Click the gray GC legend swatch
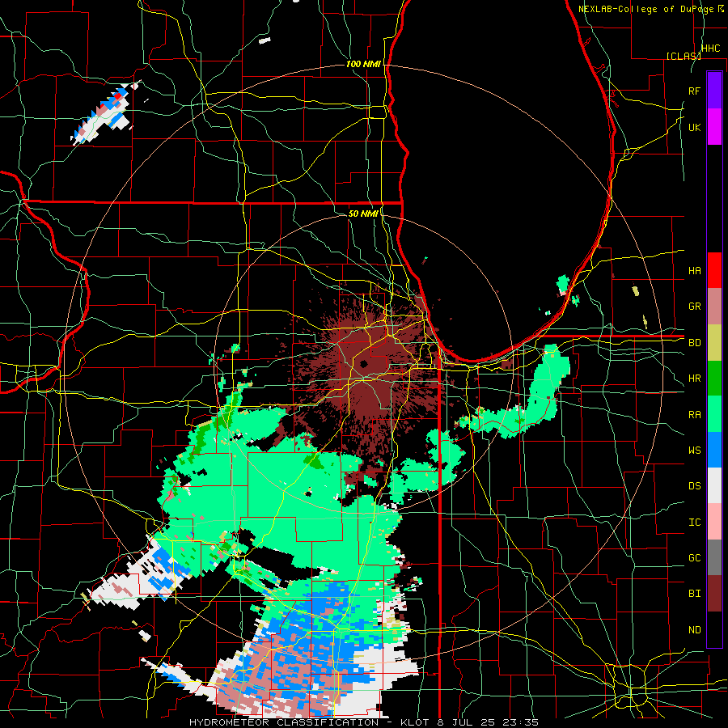728x728 pixels. pyautogui.click(x=714, y=557)
